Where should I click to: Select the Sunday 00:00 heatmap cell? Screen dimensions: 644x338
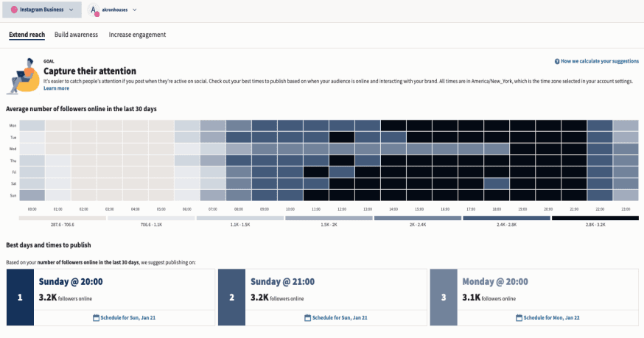32,195
